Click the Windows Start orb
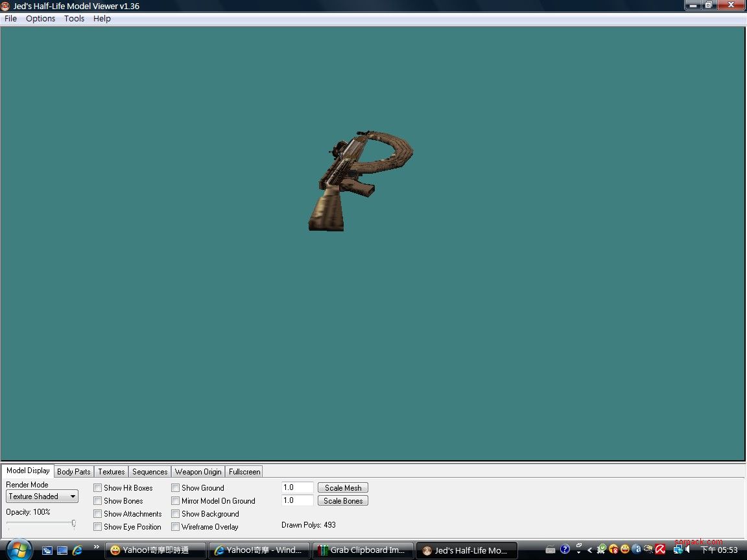Image resolution: width=747 pixels, height=560 pixels. (19, 550)
